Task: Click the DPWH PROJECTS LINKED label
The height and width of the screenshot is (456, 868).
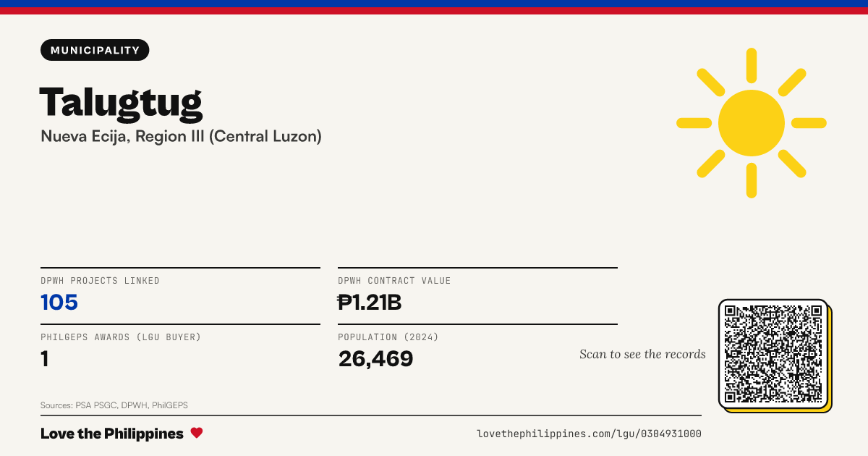Action: [100, 281]
